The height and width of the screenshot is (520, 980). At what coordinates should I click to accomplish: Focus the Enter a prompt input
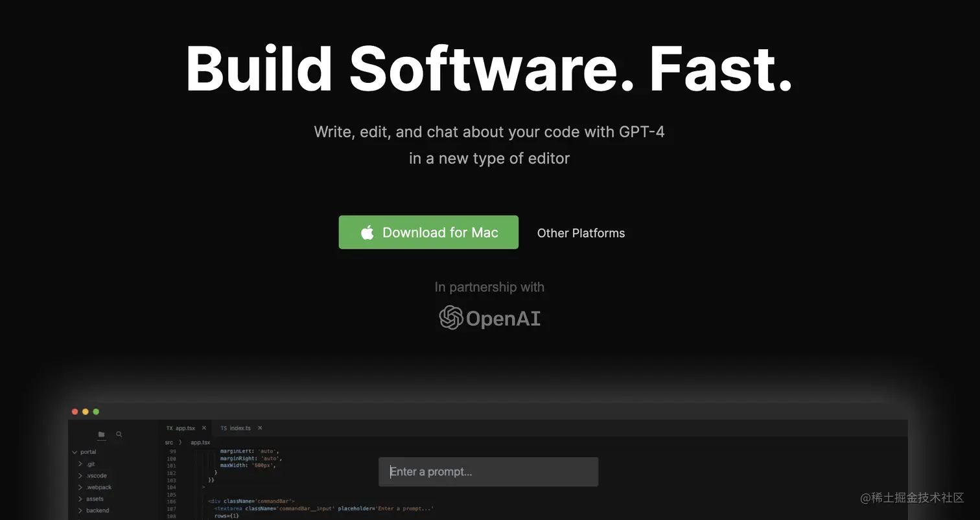(x=488, y=471)
